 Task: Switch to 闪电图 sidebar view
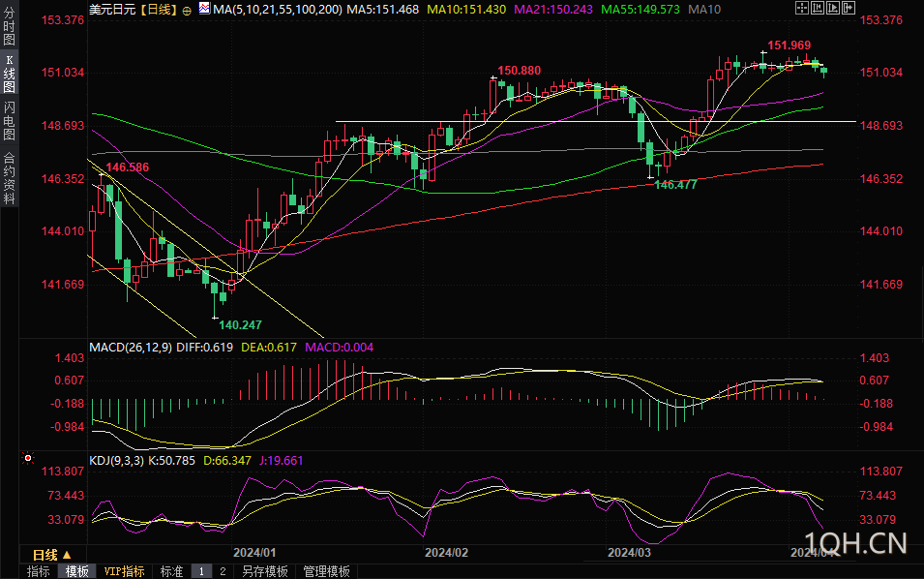coord(9,120)
